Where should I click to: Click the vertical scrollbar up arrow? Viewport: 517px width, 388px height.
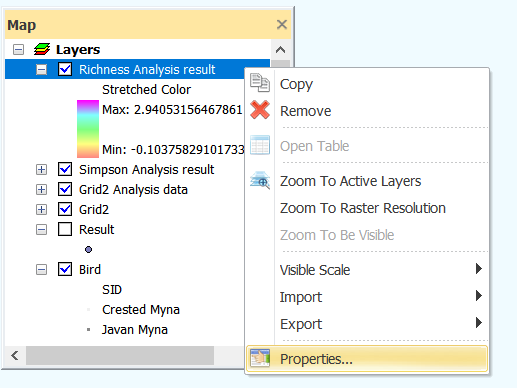(280, 50)
